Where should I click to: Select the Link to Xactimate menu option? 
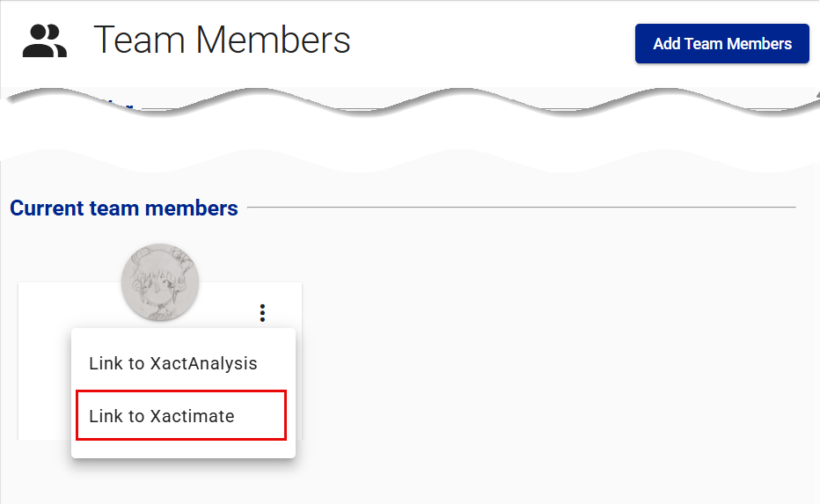tap(162, 416)
